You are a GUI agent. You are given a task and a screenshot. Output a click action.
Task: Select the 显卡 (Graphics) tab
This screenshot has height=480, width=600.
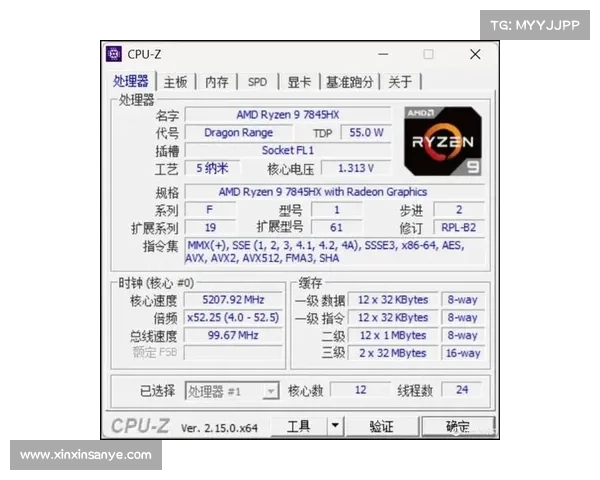pos(299,82)
